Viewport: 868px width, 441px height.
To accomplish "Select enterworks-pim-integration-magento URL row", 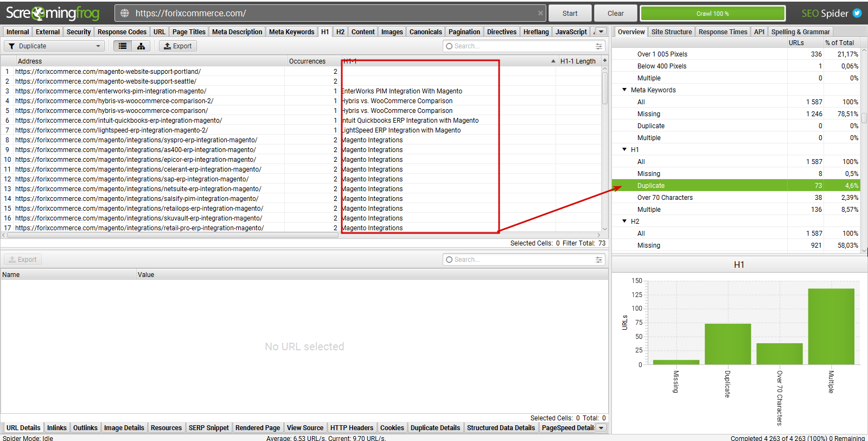I will tap(301, 91).
